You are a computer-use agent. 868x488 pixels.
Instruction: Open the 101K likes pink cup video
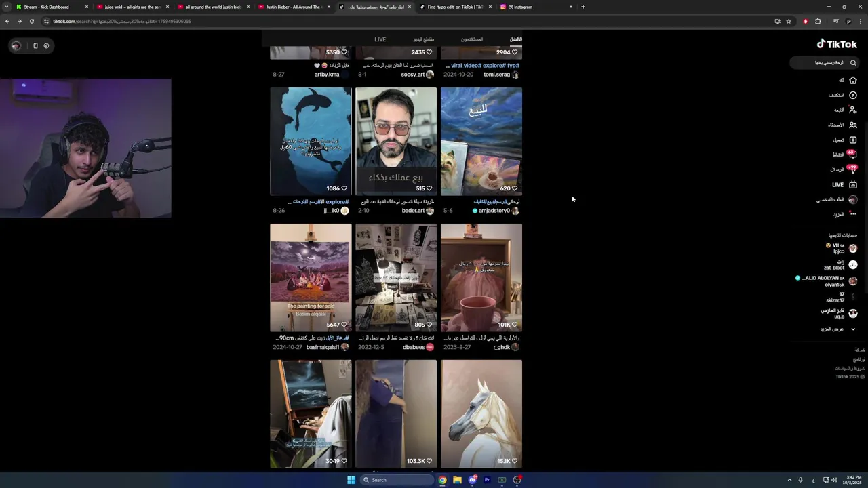[x=481, y=278]
